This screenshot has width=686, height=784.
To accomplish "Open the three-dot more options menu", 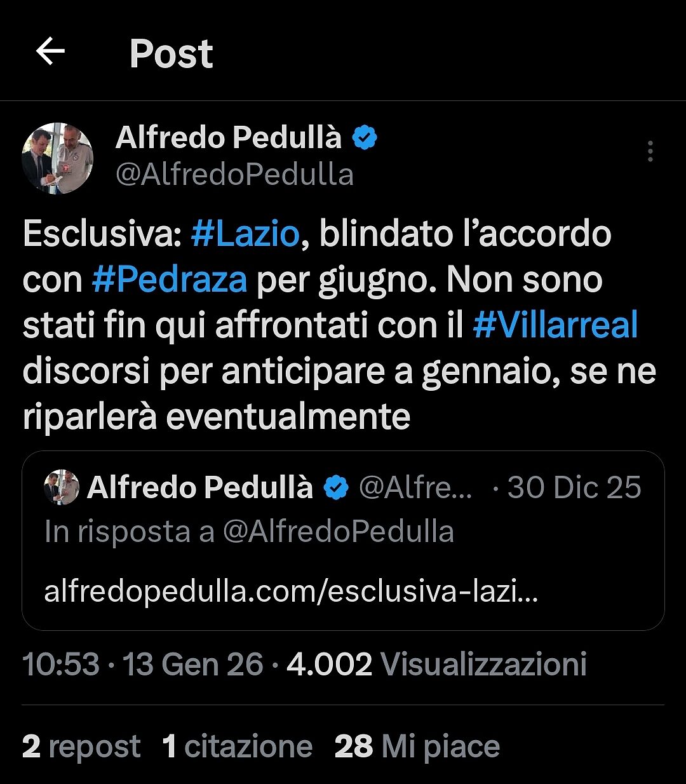I will [650, 151].
